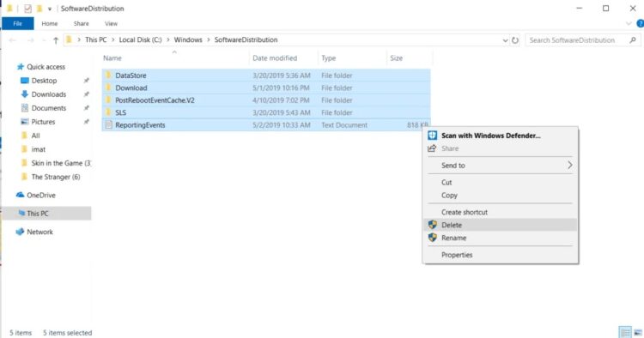Open the Send to submenu
Viewport: 644px width, 338px height.
click(500, 166)
